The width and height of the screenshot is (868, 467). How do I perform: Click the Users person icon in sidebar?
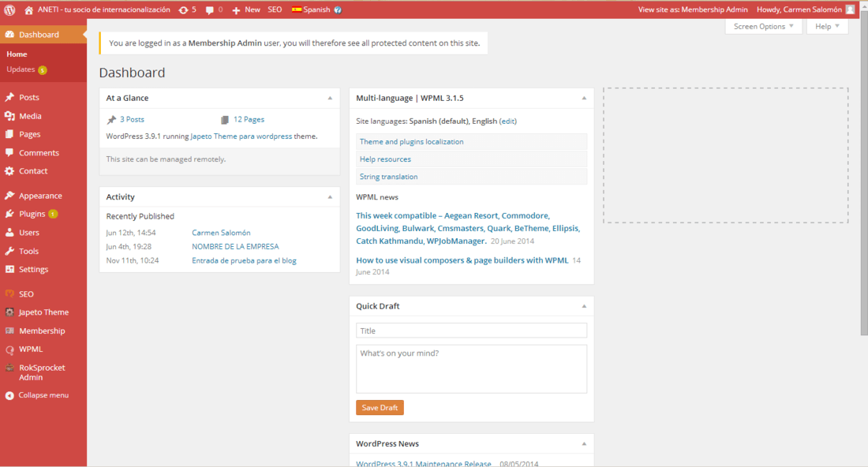(9, 233)
